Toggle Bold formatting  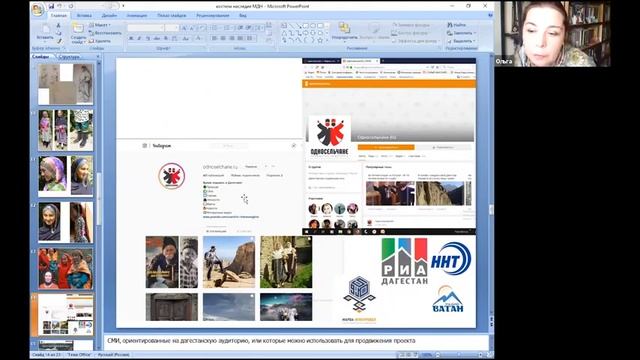coord(131,38)
